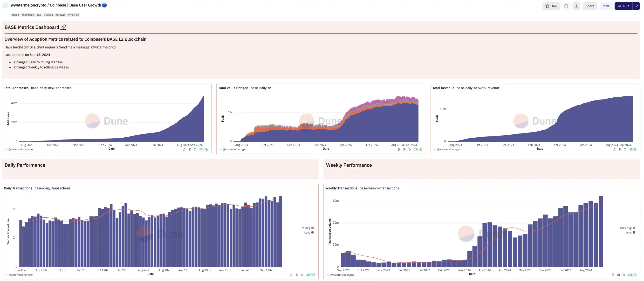This screenshot has width=644, height=281.
Task: Click camera icon on Total Value Bridged chart
Action: [x=404, y=149]
